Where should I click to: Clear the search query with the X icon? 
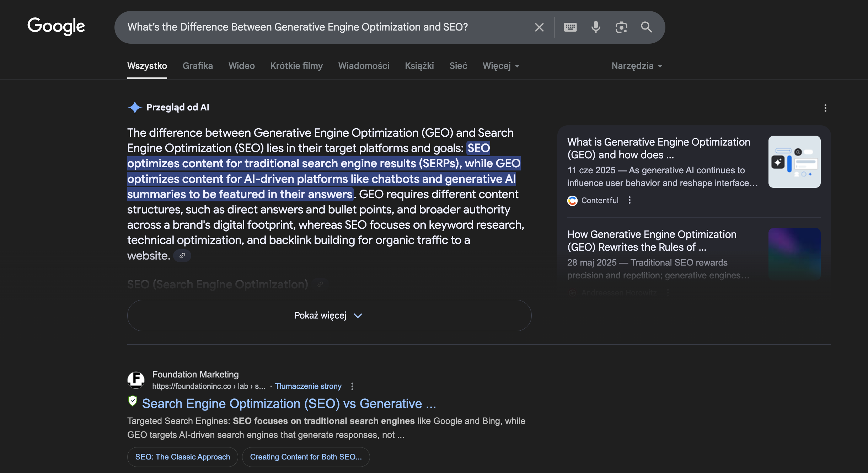(539, 27)
